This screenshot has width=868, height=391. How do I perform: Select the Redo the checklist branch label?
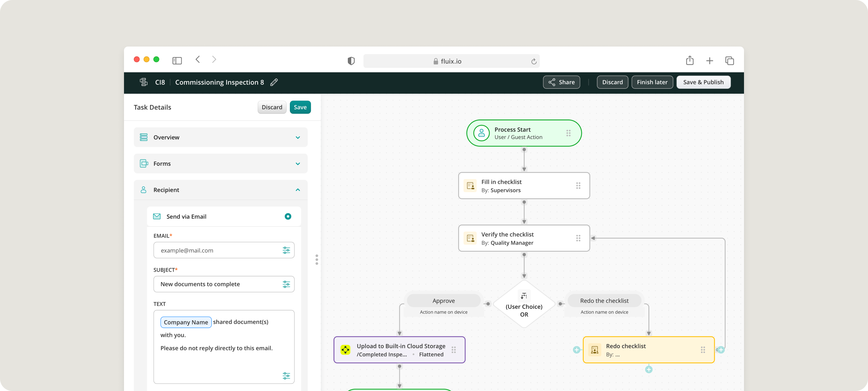pyautogui.click(x=604, y=301)
